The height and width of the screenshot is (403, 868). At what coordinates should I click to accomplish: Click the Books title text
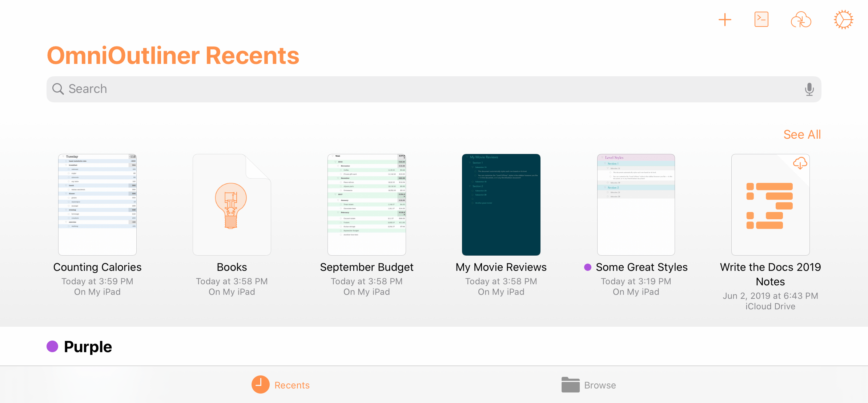[232, 267]
